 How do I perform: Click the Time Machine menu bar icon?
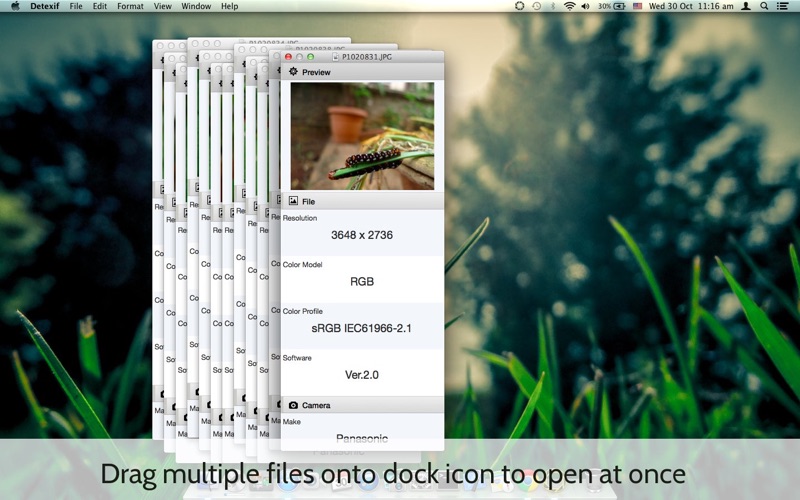pos(536,6)
